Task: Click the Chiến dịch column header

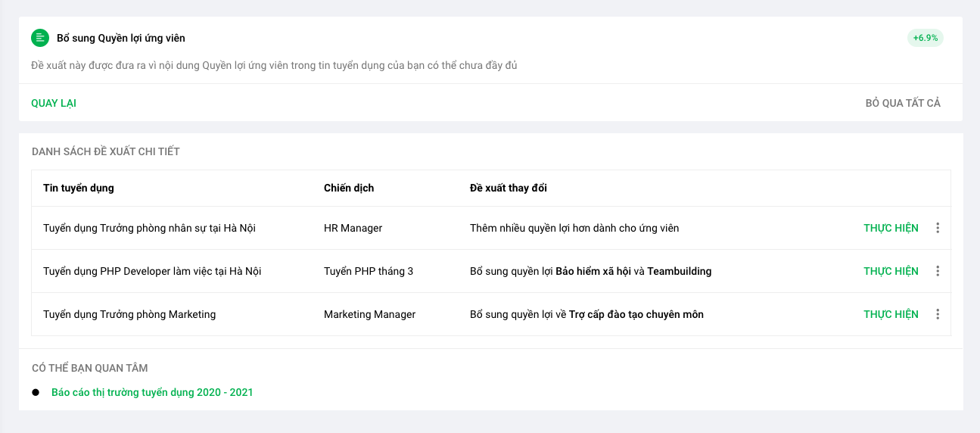Action: click(x=349, y=188)
